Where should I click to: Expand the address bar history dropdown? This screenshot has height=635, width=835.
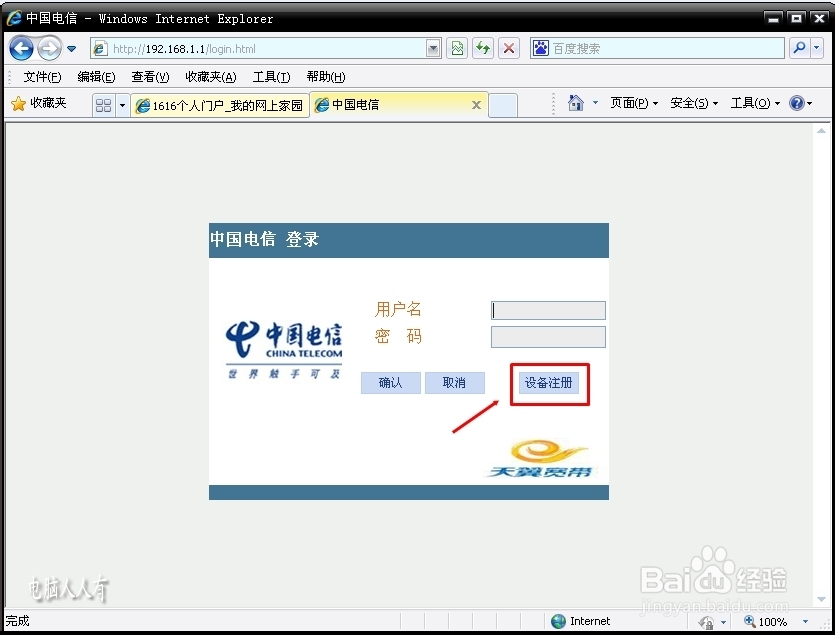point(433,47)
